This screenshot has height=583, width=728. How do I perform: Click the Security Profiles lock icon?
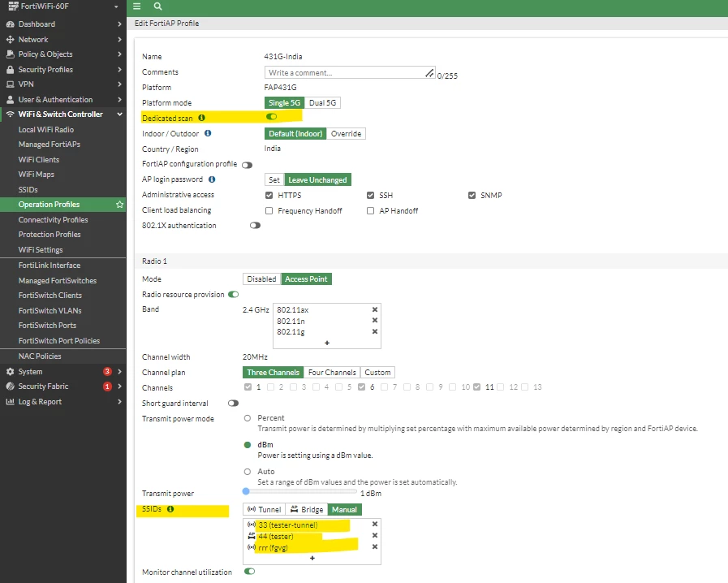click(11, 70)
